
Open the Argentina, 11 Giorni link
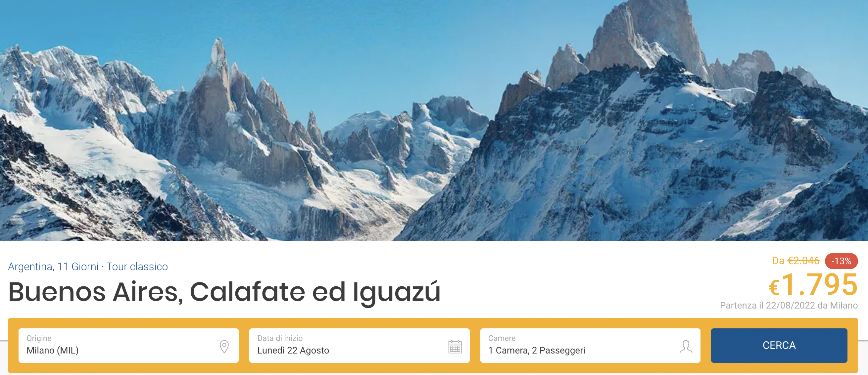tap(53, 267)
